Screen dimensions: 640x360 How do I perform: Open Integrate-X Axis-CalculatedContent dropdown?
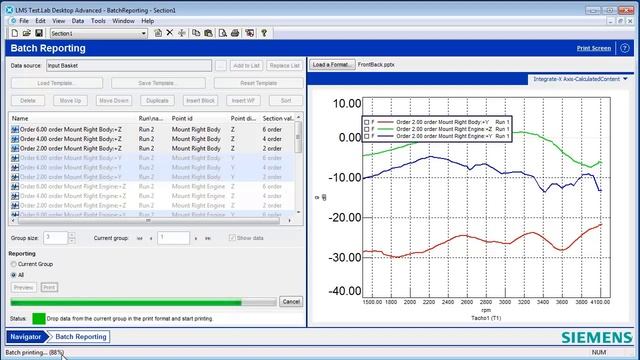coord(625,79)
